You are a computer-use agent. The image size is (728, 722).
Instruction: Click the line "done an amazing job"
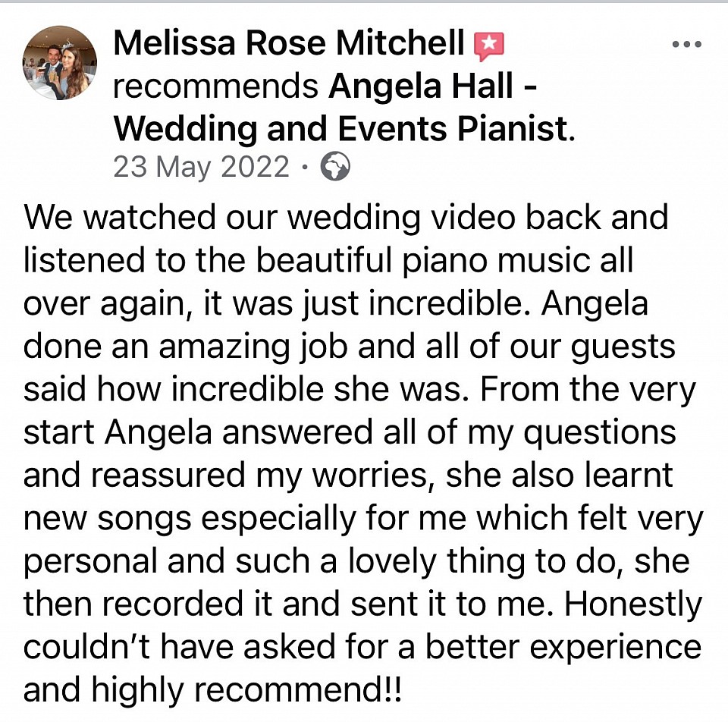tap(349, 347)
